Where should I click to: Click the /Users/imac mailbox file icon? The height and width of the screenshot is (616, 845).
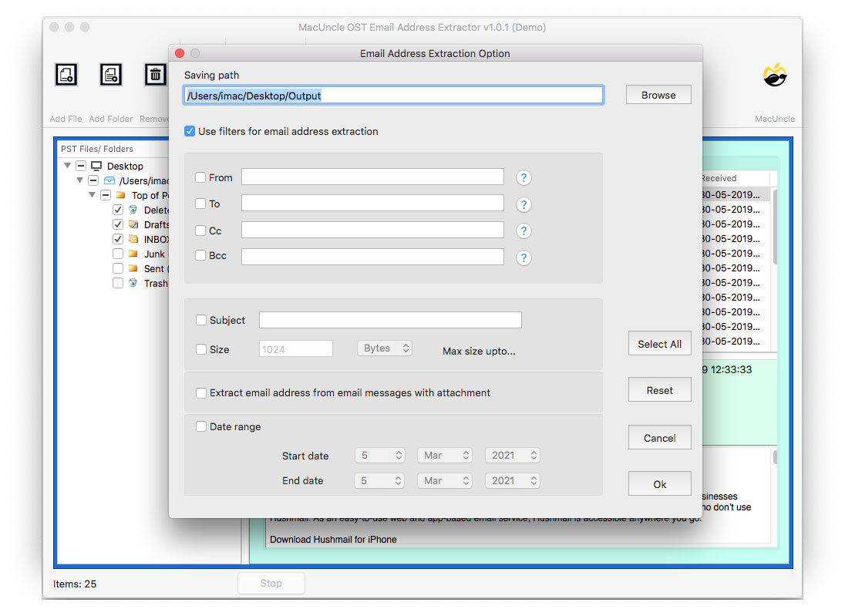(109, 180)
